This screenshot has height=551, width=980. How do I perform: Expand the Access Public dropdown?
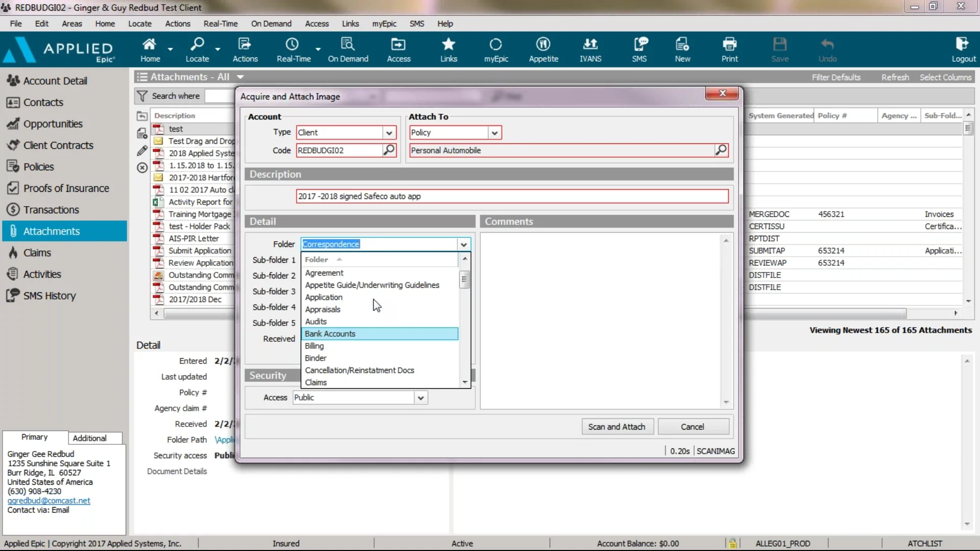click(x=420, y=398)
